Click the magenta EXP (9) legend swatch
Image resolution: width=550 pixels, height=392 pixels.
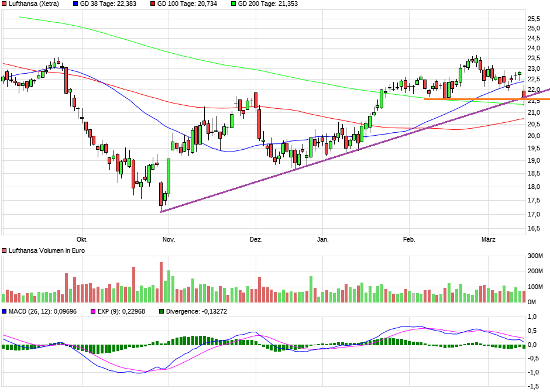click(x=93, y=311)
